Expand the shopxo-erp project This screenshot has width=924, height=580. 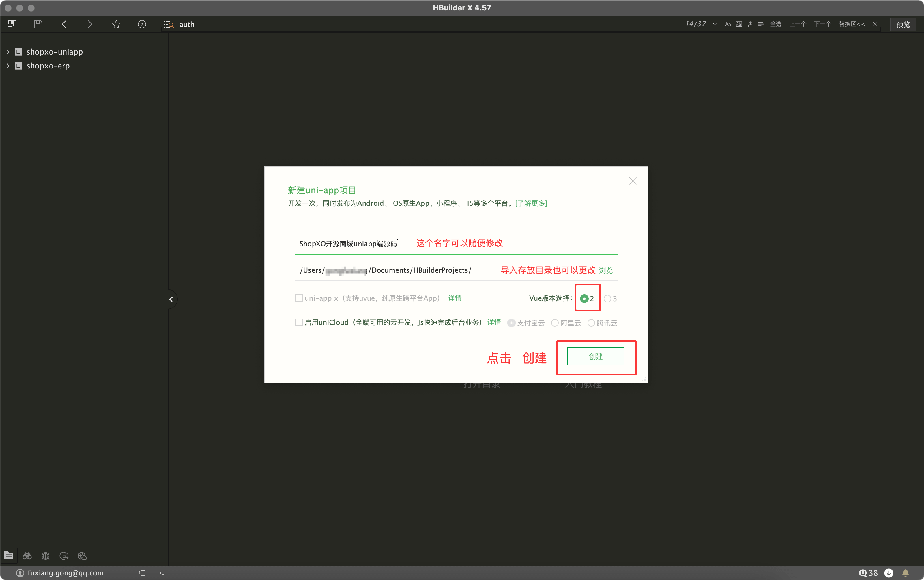[x=8, y=66]
